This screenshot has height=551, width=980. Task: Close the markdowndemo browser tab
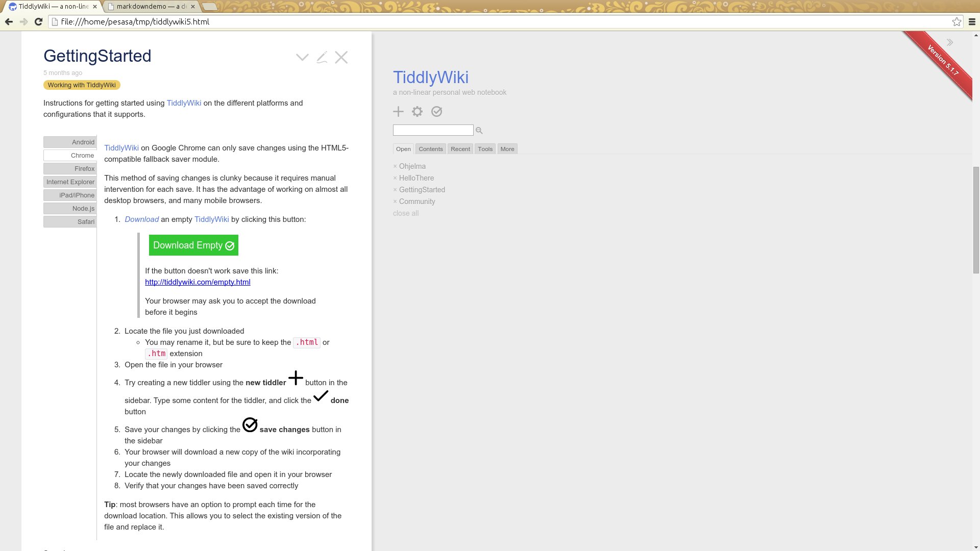(x=192, y=7)
